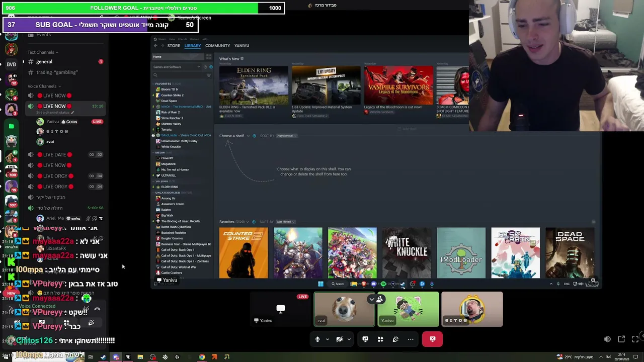The height and width of the screenshot is (362, 644).
Task: Select zvai's video tile in the call
Action: coord(345,309)
